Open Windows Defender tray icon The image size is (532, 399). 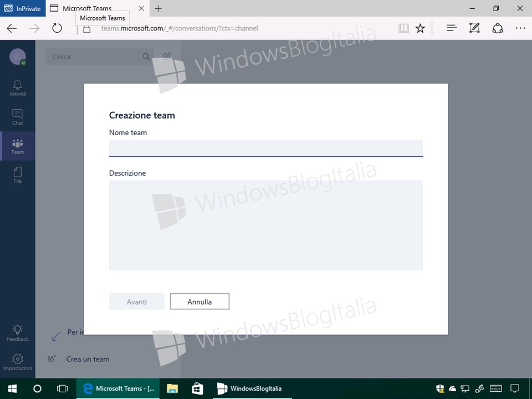[x=440, y=388]
